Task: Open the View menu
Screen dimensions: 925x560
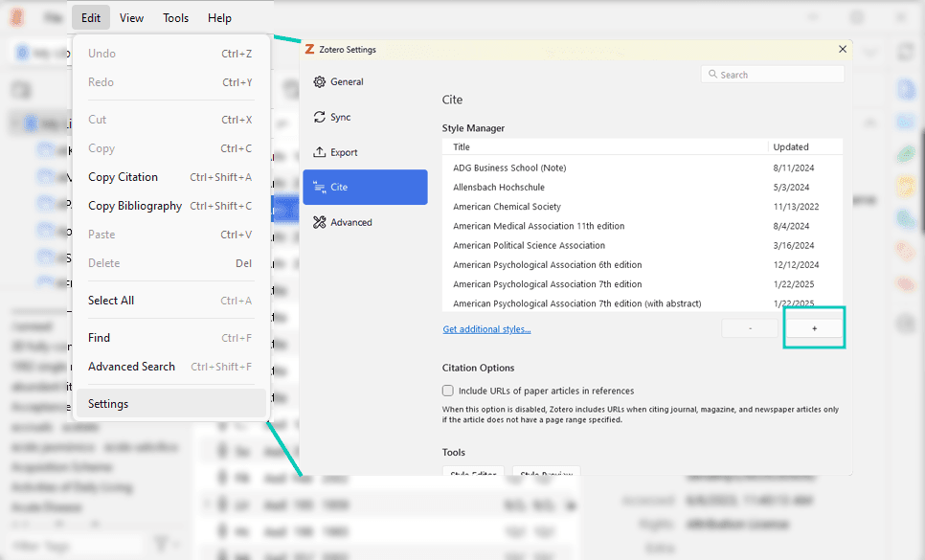Action: 131,18
